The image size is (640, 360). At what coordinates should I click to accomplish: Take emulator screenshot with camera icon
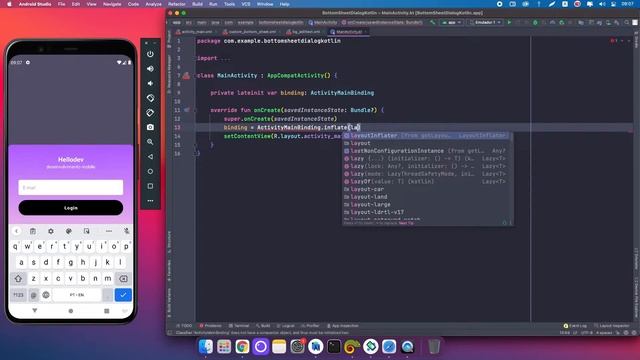pyautogui.click(x=150, y=127)
